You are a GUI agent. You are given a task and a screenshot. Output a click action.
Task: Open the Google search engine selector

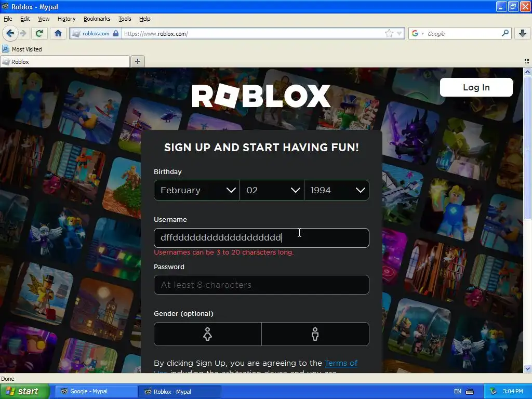click(418, 33)
